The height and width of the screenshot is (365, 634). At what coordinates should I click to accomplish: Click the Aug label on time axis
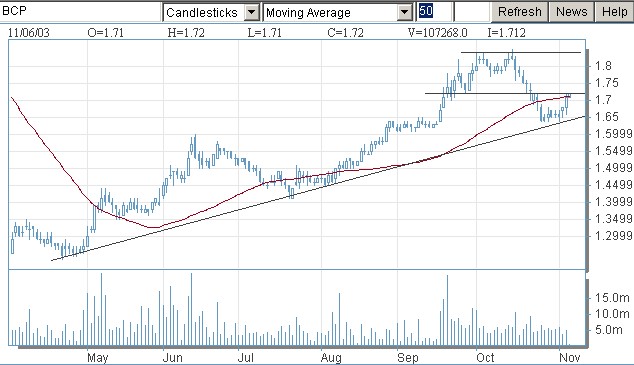click(x=331, y=358)
